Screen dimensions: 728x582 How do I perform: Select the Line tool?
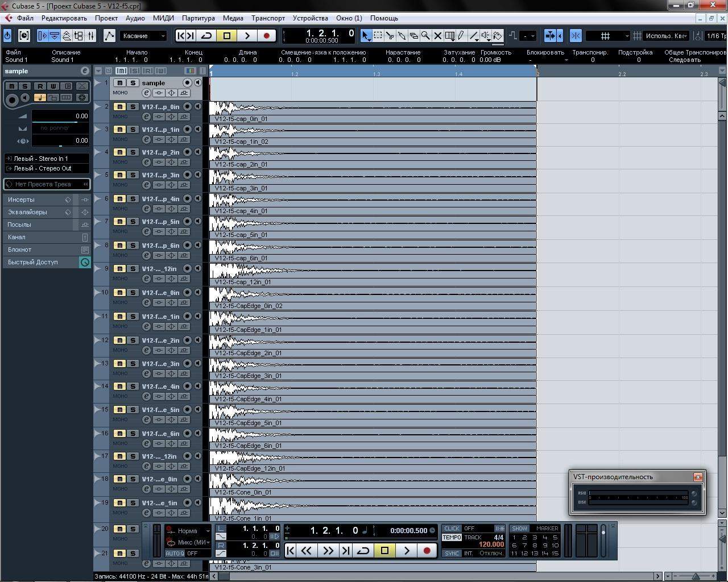click(x=474, y=36)
